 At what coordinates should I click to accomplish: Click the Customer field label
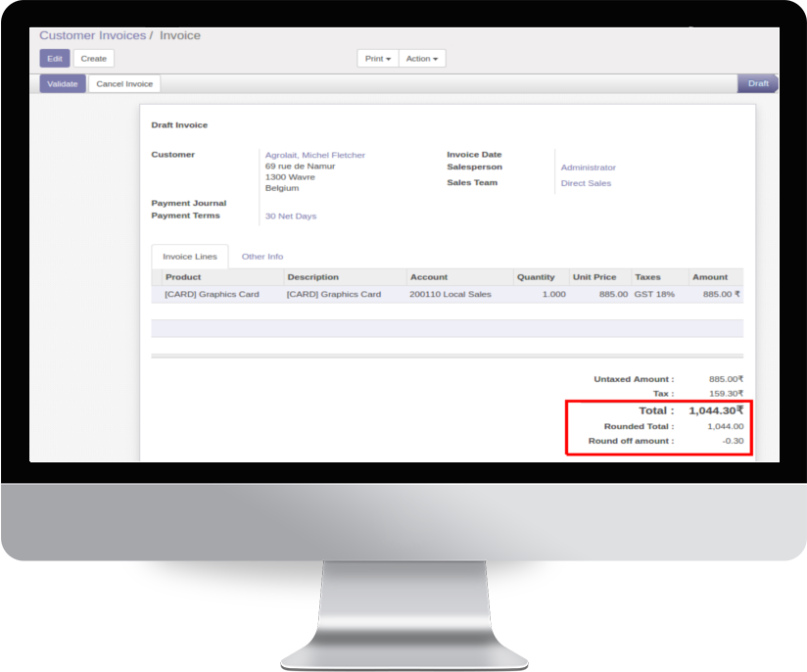[x=173, y=155]
